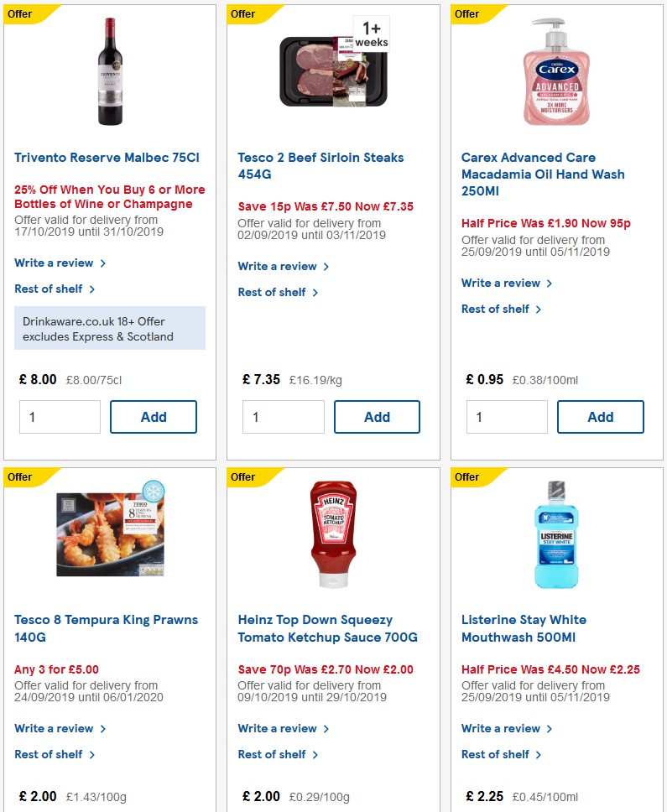Click the Listerine Stay White mouthwash image
Viewport: 667px width, 812px height.
pyautogui.click(x=556, y=533)
